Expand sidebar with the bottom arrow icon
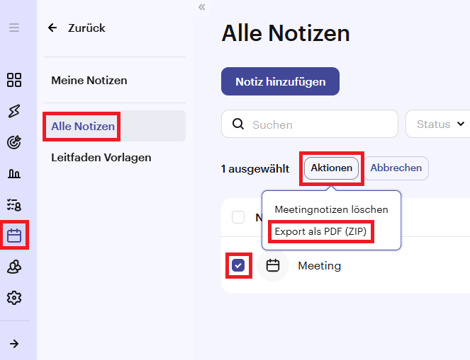Image resolution: width=470 pixels, height=360 pixels. 14,344
